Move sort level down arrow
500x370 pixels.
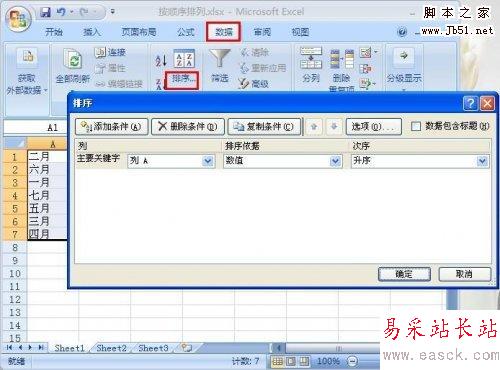[x=334, y=127]
